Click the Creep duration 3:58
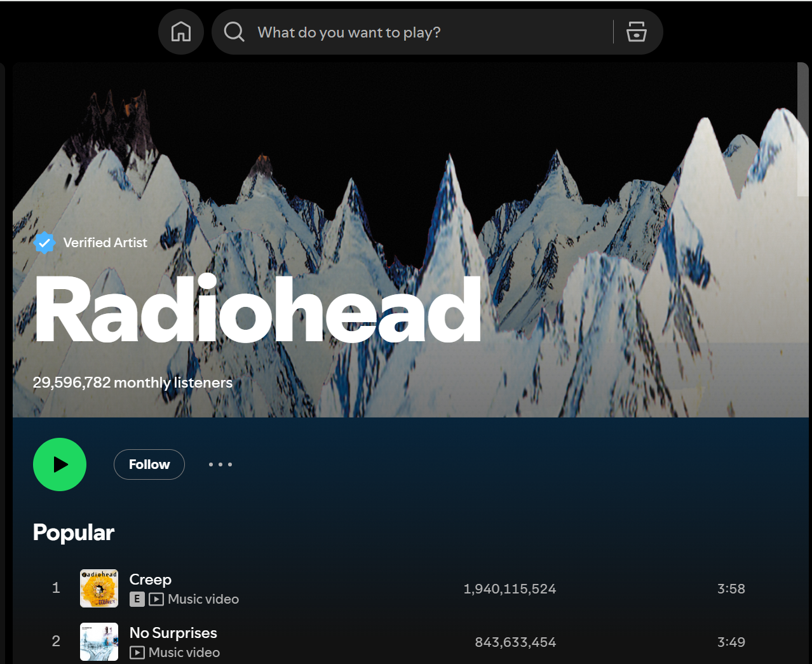The height and width of the screenshot is (664, 812). tap(731, 589)
